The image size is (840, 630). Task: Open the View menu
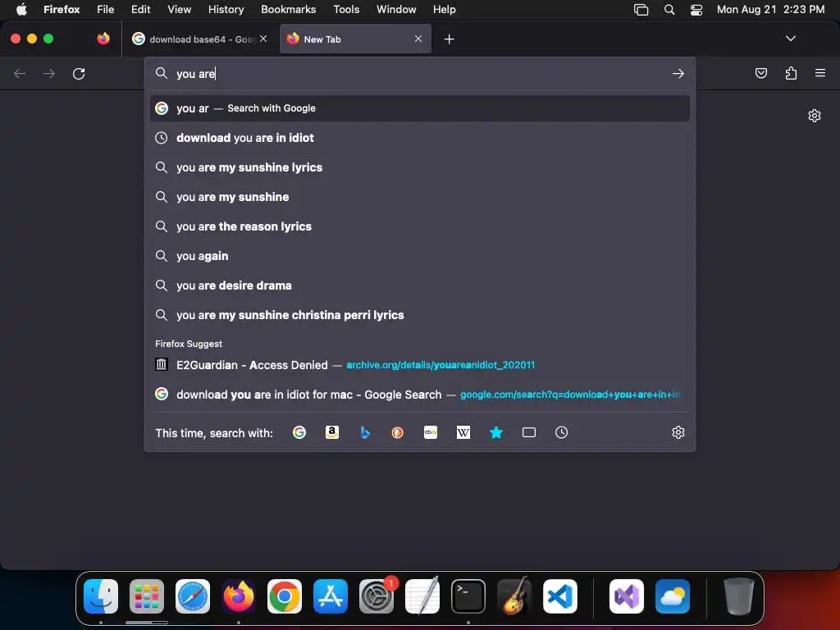179,9
